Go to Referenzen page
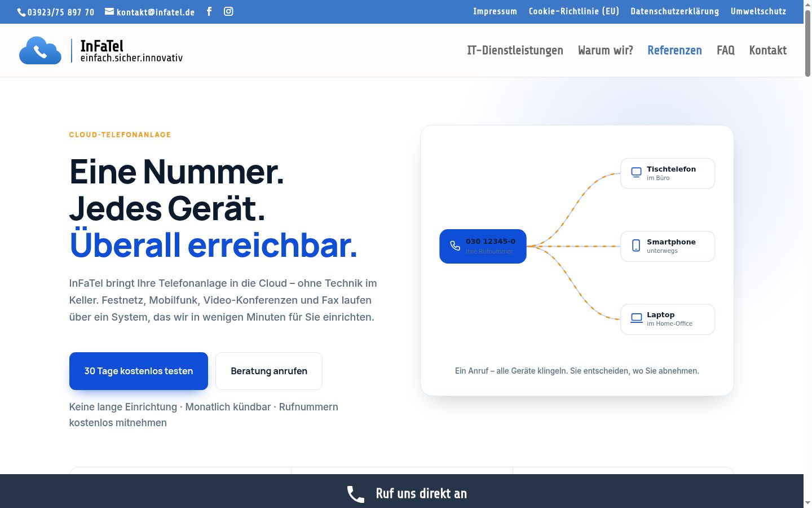This screenshot has height=508, width=812. coord(674,50)
